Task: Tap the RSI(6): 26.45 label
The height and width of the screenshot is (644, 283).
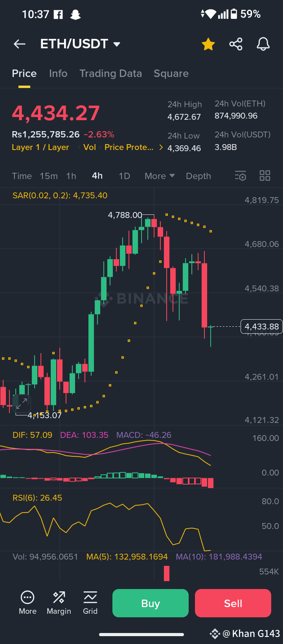Action: click(x=37, y=498)
